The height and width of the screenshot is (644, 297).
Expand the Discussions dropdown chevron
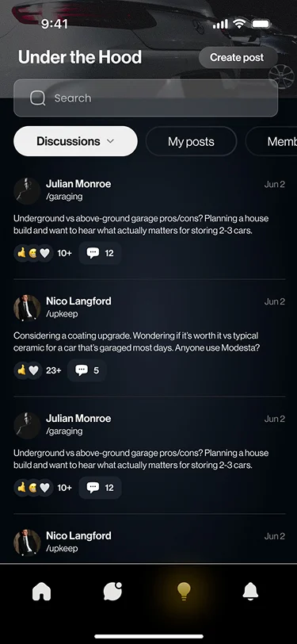110,141
